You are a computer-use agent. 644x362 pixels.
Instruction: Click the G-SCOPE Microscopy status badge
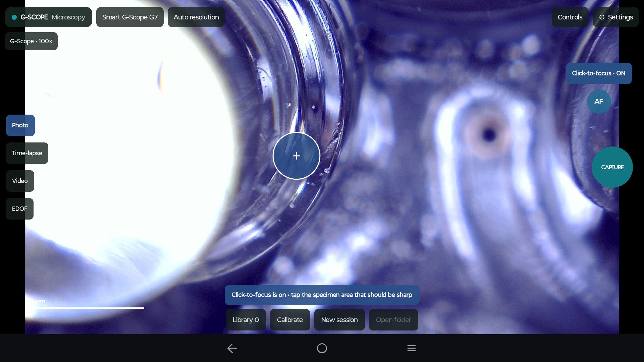pyautogui.click(x=49, y=17)
